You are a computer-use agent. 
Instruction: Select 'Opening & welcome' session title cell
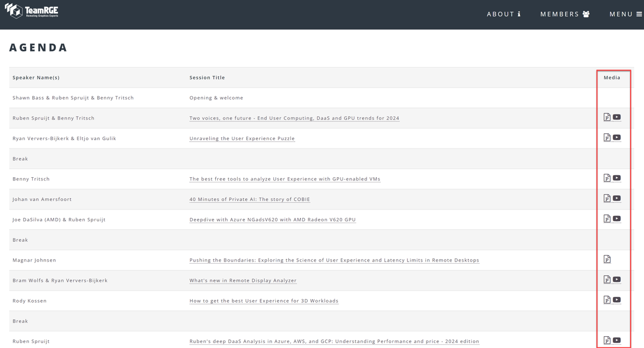pos(216,98)
